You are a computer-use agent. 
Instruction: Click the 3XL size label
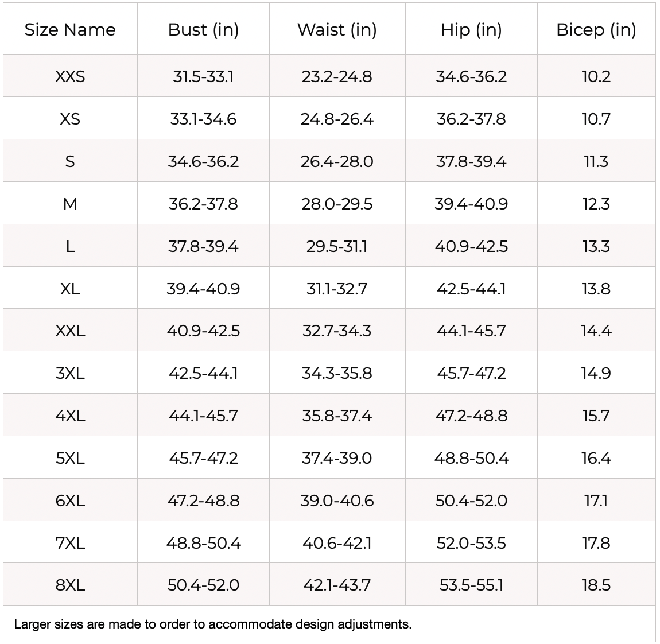(x=70, y=373)
